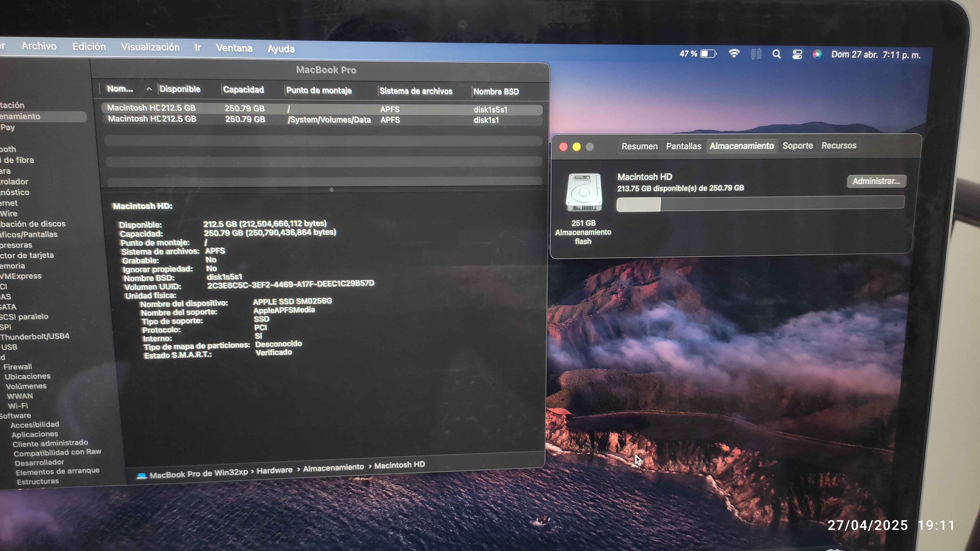Image resolution: width=980 pixels, height=551 pixels.
Task: Select SCSI paralelo in the sidebar
Action: (x=24, y=317)
